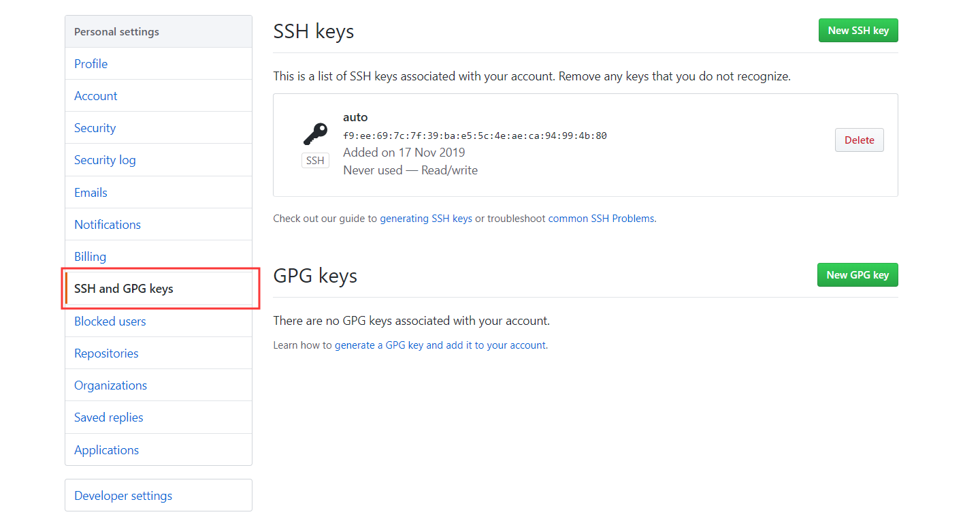
Task: Open Account settings
Action: click(95, 95)
